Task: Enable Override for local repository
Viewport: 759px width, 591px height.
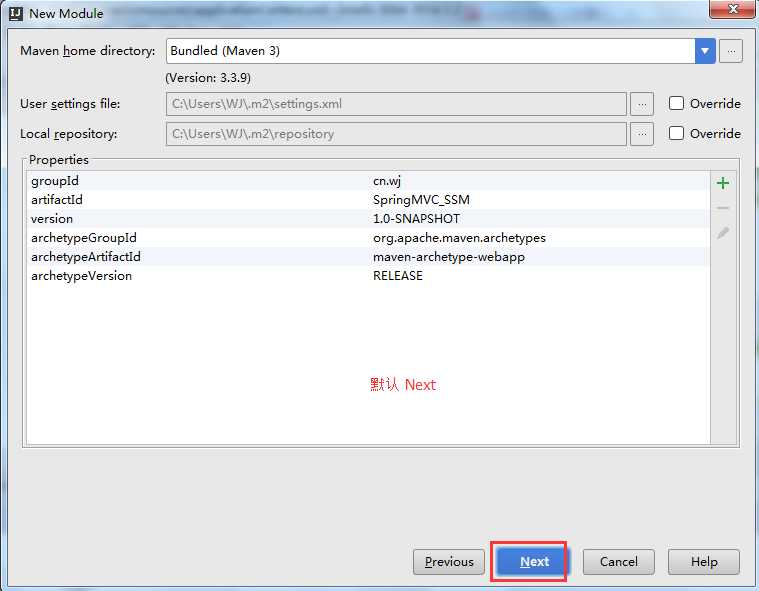Action: click(676, 133)
